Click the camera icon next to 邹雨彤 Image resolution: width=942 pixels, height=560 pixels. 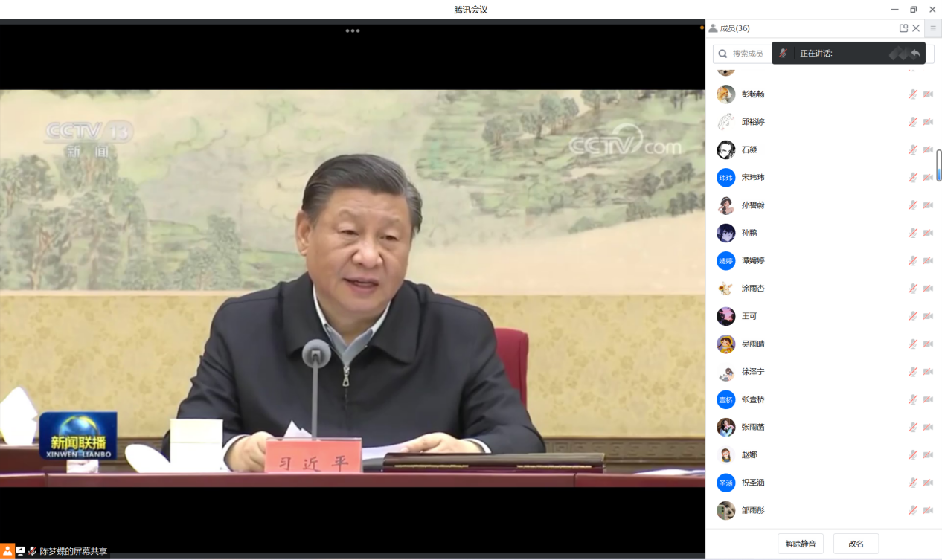click(928, 510)
